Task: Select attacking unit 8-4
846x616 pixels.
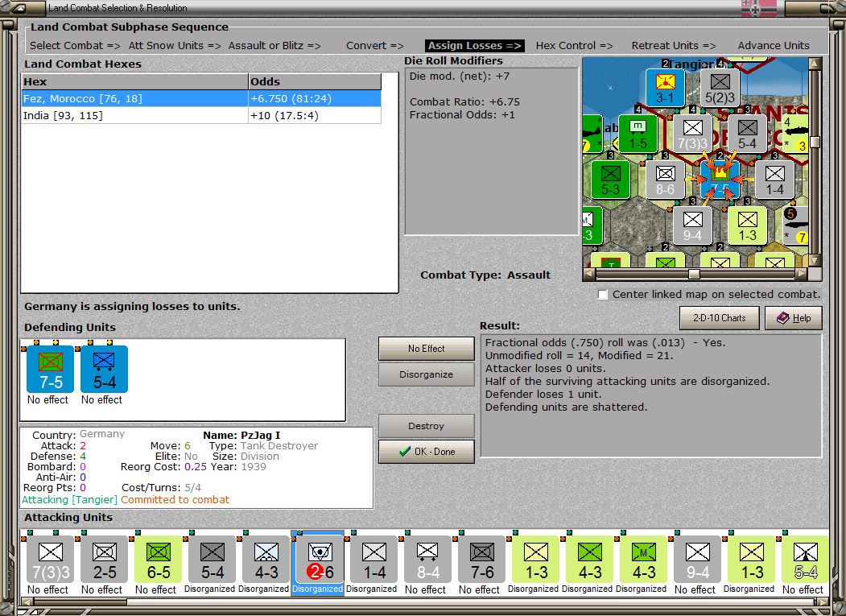Action: pos(428,560)
